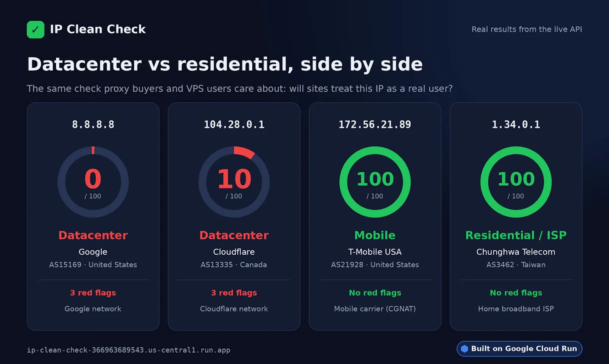Click AS21928 · United States text
Viewport: 609px width, 364px height.
coord(375,265)
